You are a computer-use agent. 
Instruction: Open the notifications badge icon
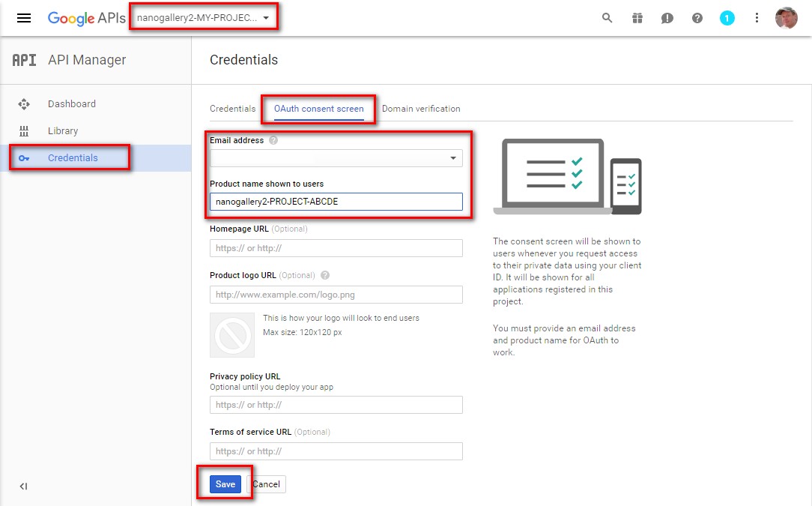(x=727, y=18)
